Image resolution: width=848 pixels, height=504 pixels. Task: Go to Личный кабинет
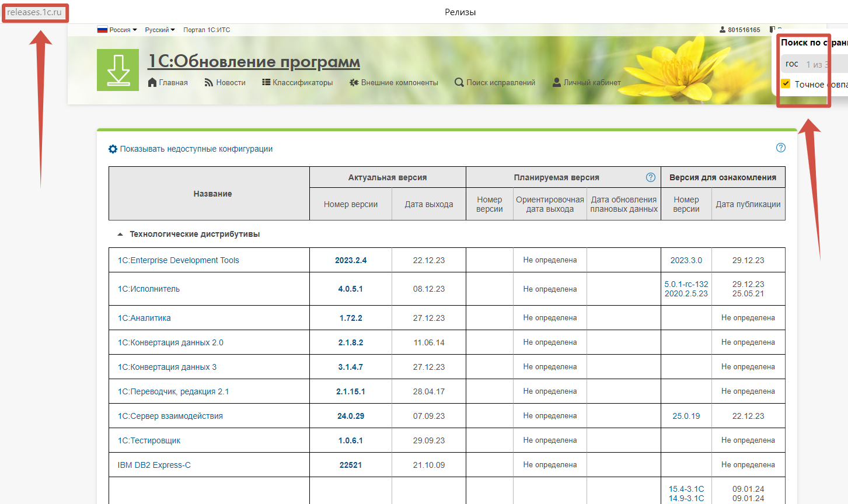click(587, 82)
